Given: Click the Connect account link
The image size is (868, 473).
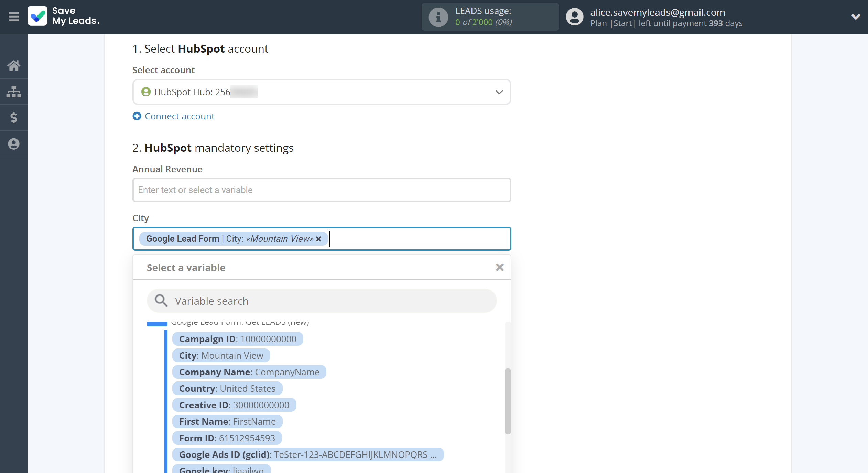Looking at the screenshot, I should 180,116.
